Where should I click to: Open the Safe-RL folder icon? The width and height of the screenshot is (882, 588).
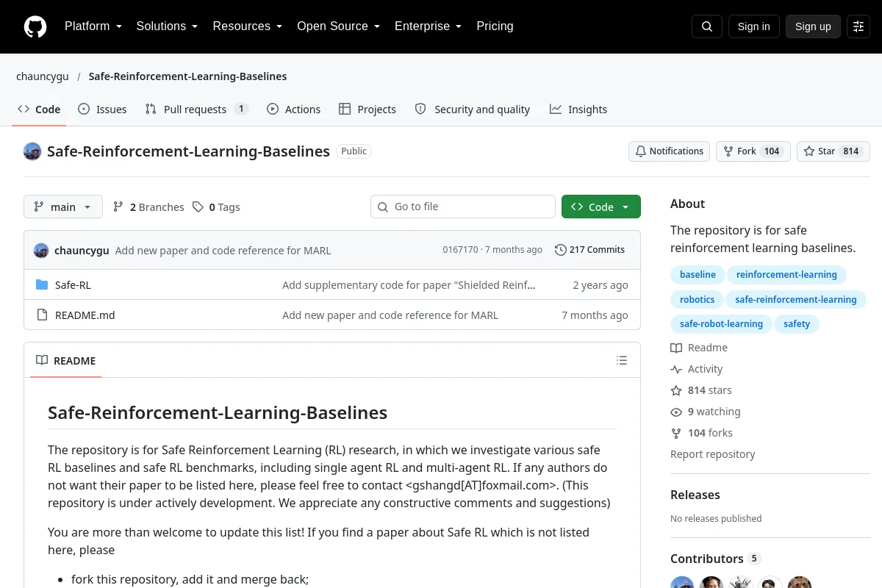pyautogui.click(x=42, y=285)
